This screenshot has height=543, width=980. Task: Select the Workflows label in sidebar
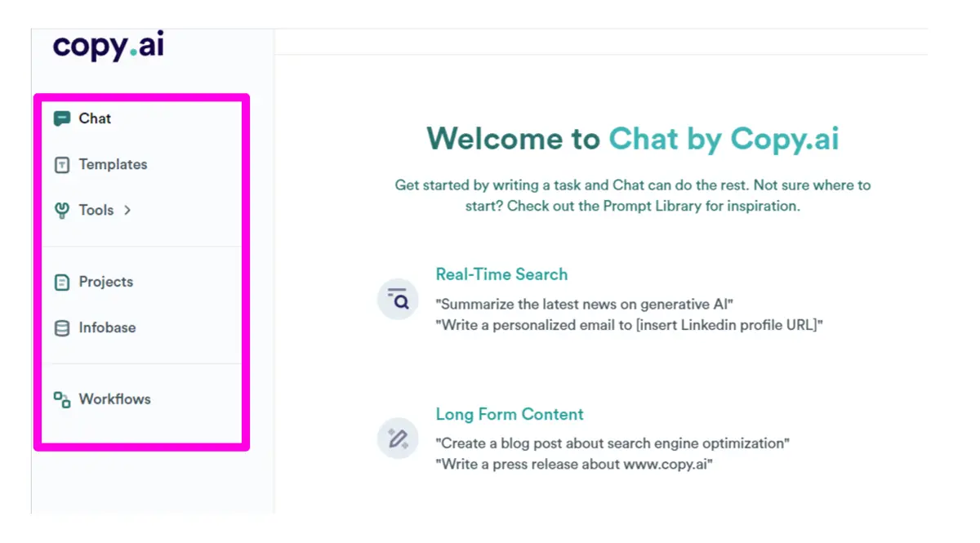click(x=114, y=399)
